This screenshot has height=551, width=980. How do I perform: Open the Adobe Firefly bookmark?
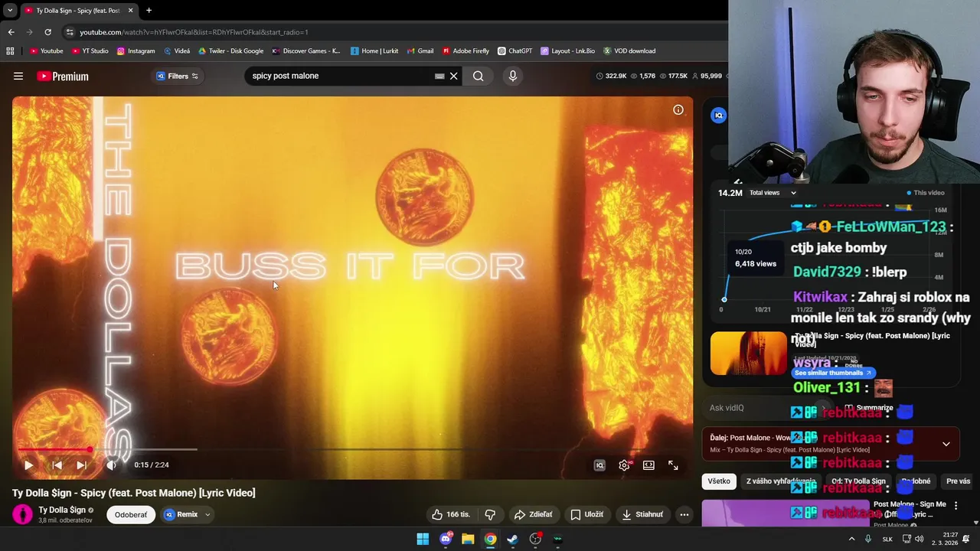[x=465, y=51]
